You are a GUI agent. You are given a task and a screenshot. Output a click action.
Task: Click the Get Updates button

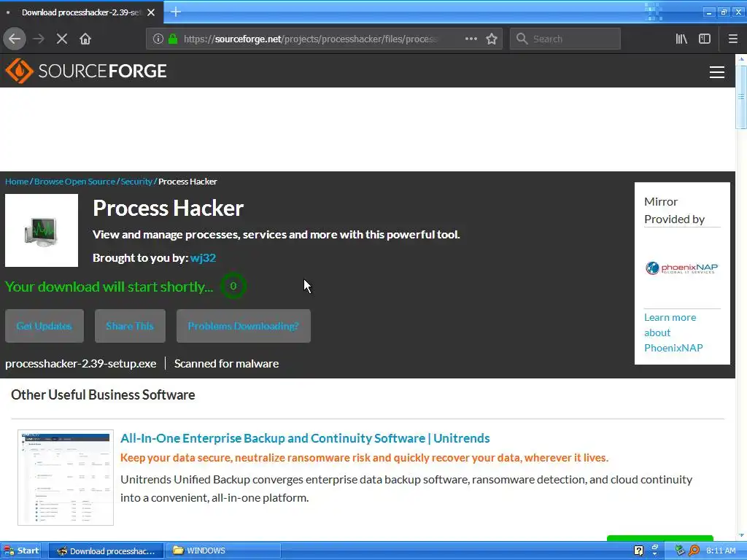(44, 326)
